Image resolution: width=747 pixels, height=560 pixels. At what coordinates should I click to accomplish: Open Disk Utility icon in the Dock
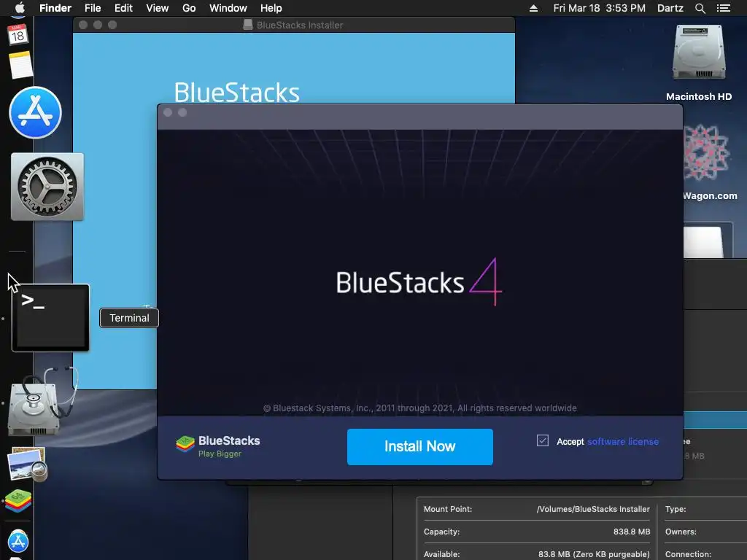point(42,401)
